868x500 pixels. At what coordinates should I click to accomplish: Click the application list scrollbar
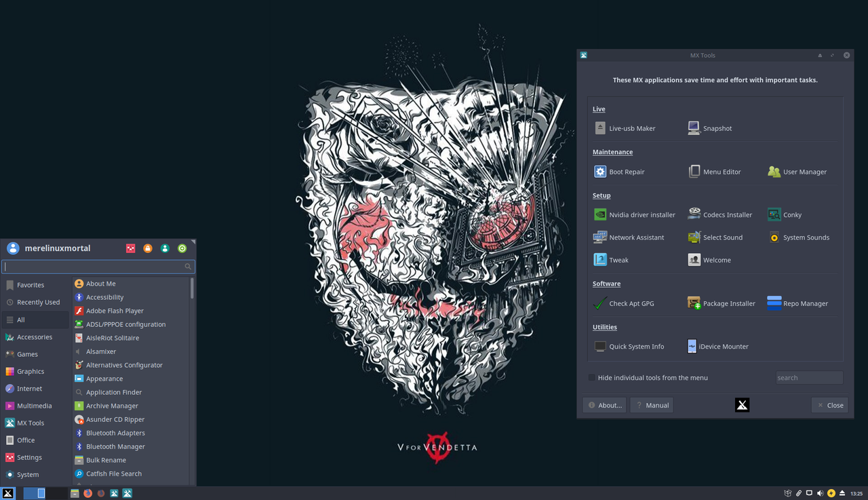point(192,288)
